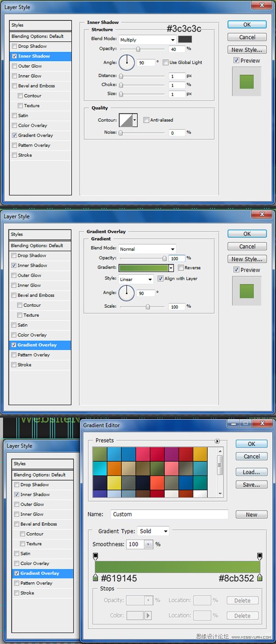
Task: Click the dark gray Inner Shadow color swatch
Action: (x=185, y=40)
